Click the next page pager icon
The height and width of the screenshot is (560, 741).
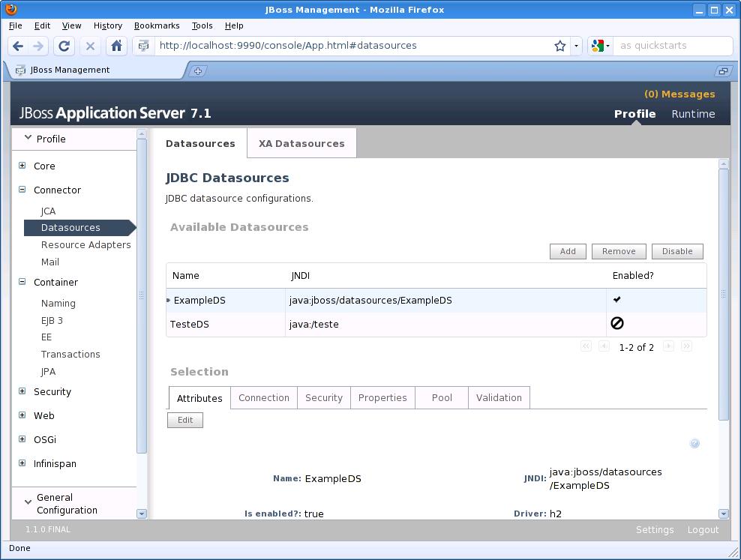[x=668, y=346]
